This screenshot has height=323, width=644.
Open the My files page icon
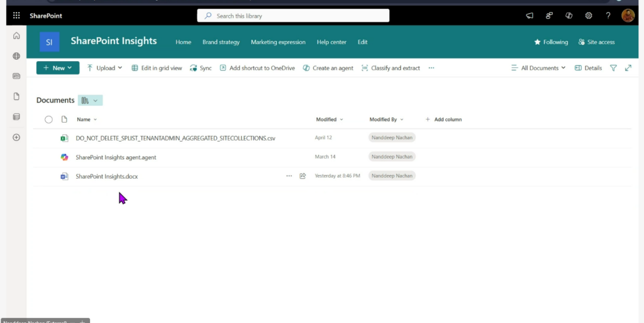16,96
